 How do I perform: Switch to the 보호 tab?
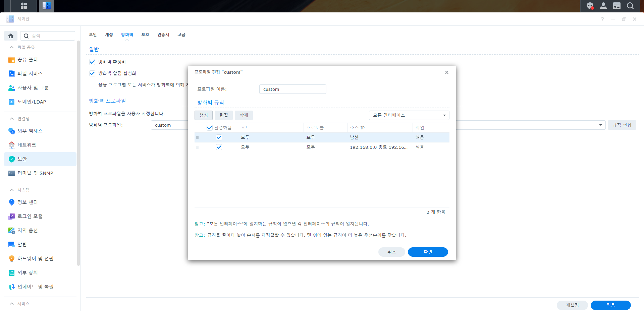[x=145, y=35]
